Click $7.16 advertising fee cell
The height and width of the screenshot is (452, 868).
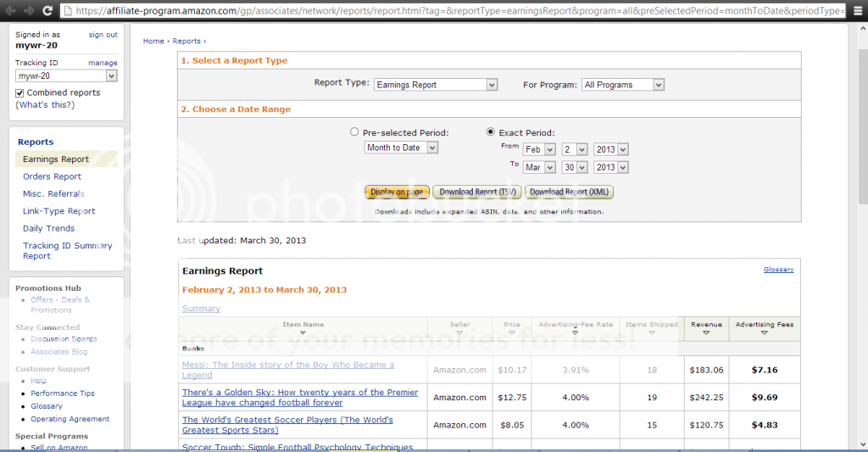[765, 370]
